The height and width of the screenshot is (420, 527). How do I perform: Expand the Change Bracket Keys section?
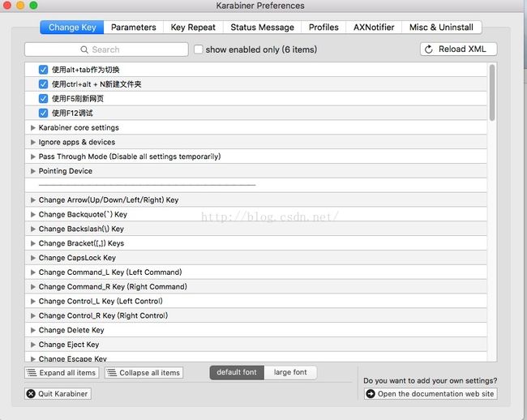coord(33,243)
